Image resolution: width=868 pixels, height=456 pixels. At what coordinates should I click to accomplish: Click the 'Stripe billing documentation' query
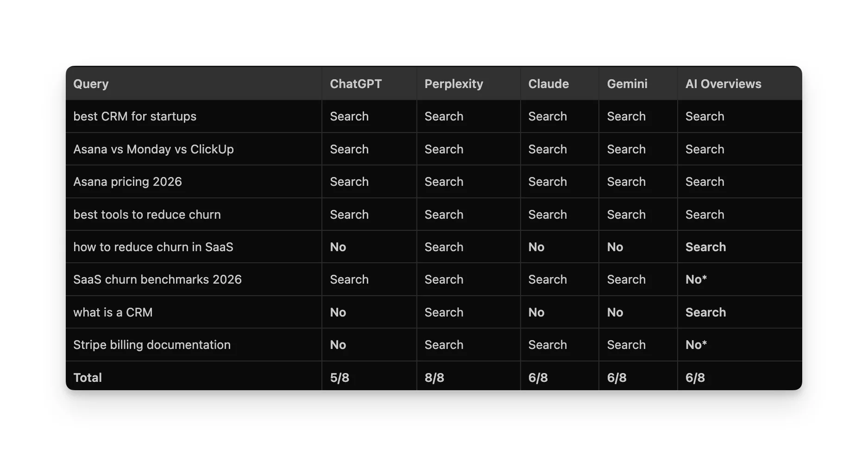click(152, 345)
